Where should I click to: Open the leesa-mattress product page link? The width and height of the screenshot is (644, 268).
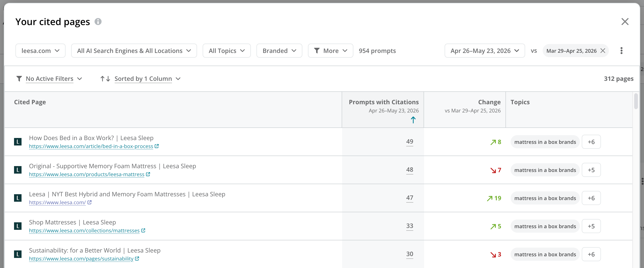tap(87, 175)
